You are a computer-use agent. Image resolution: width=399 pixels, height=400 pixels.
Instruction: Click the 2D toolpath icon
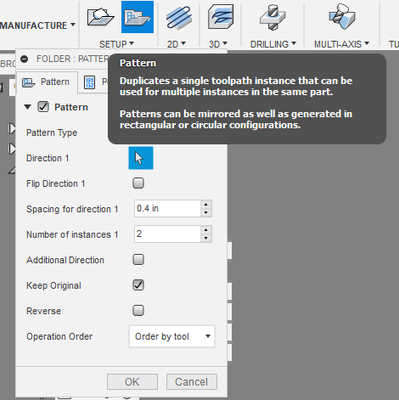[179, 17]
